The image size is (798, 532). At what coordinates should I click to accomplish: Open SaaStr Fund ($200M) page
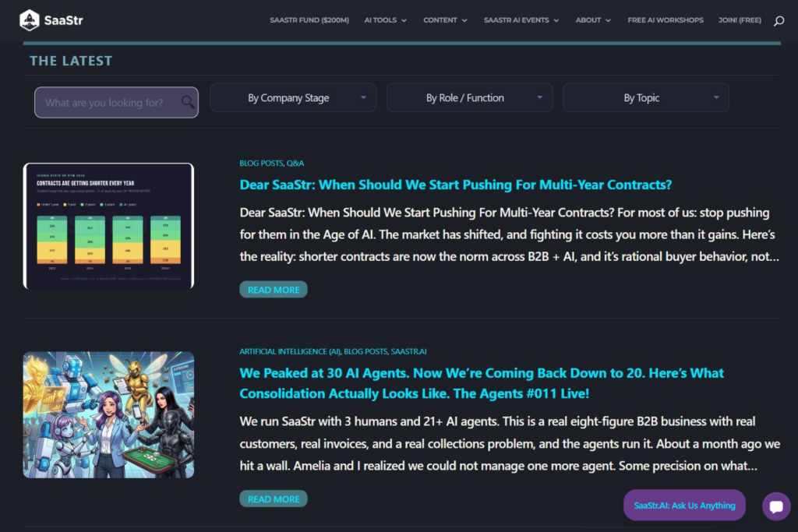click(x=309, y=20)
